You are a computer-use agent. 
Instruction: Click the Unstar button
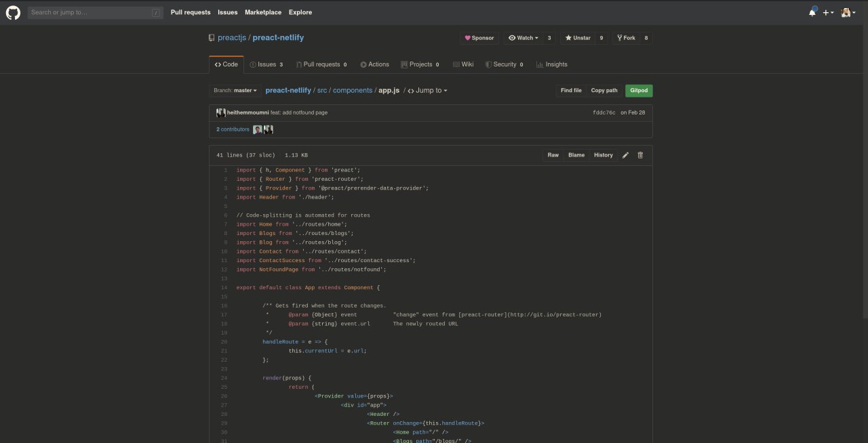tap(578, 38)
